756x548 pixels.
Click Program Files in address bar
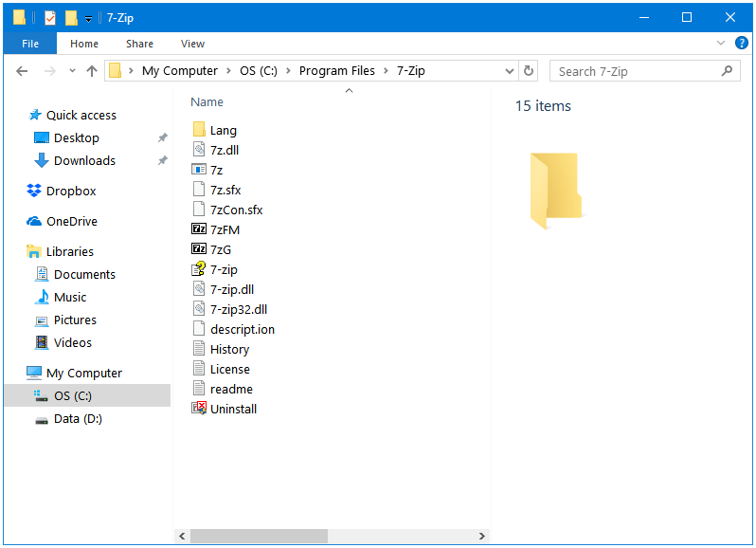[x=336, y=71]
